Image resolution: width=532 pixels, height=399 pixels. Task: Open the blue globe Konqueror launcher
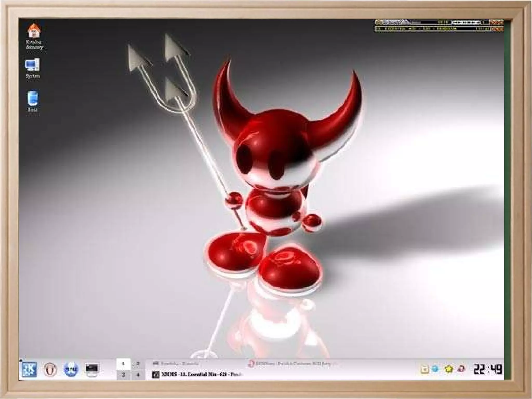click(x=71, y=369)
